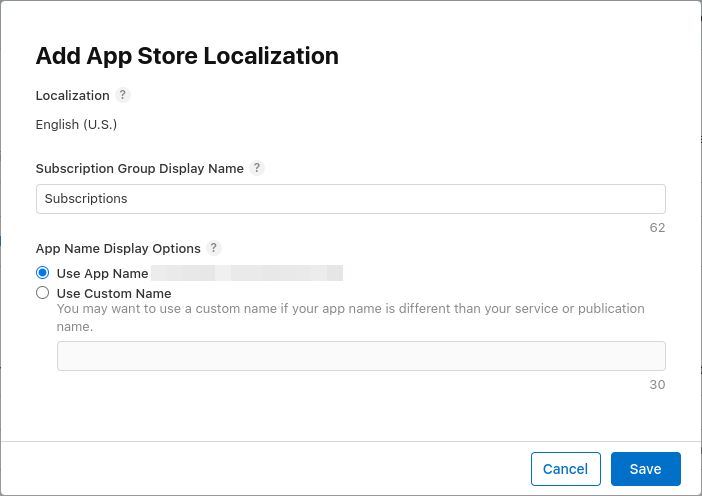The image size is (702, 496).
Task: Focus the Subscriptions display name field
Action: coord(350,199)
